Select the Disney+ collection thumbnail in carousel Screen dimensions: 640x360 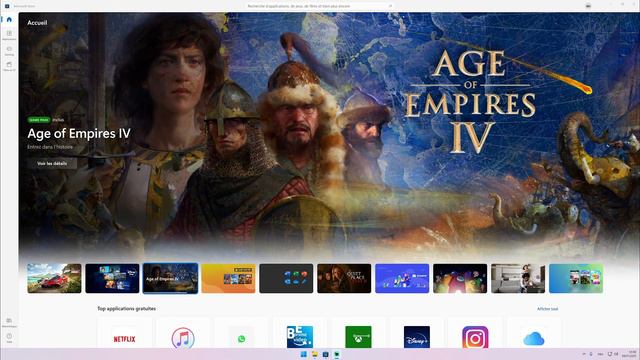[x=112, y=278]
